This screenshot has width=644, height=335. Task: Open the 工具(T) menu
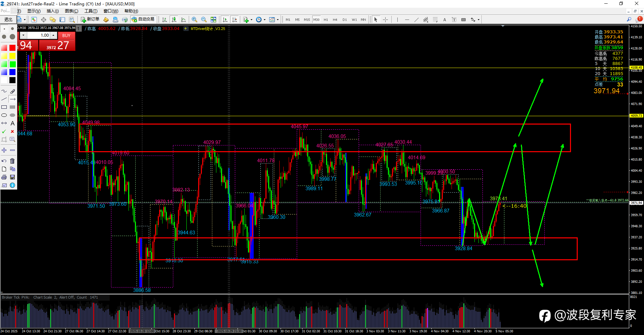(x=91, y=11)
